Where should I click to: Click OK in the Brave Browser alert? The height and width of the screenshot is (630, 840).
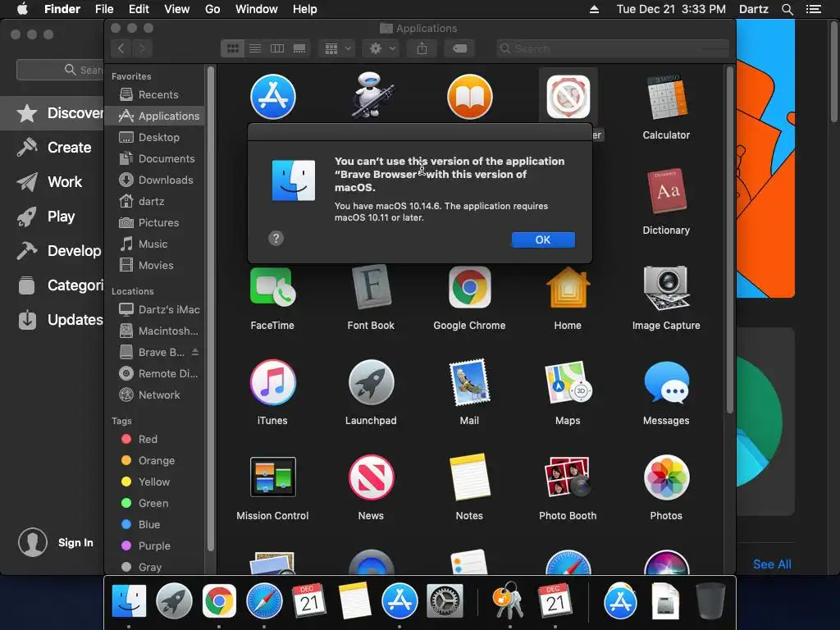coord(543,240)
